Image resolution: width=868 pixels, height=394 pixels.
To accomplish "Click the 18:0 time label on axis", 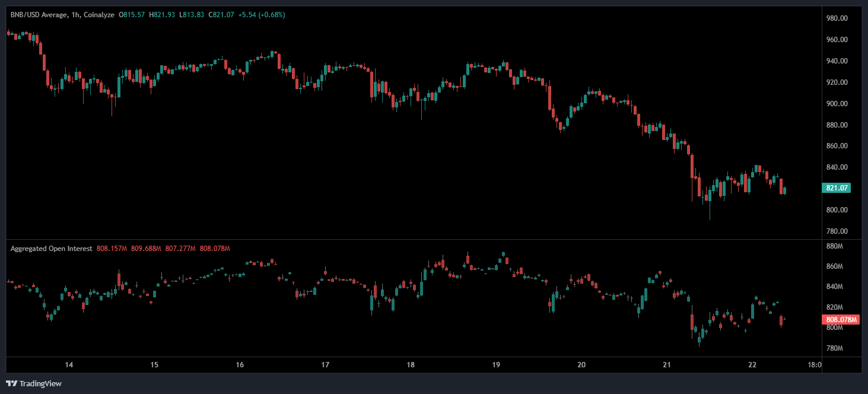I will 815,365.
